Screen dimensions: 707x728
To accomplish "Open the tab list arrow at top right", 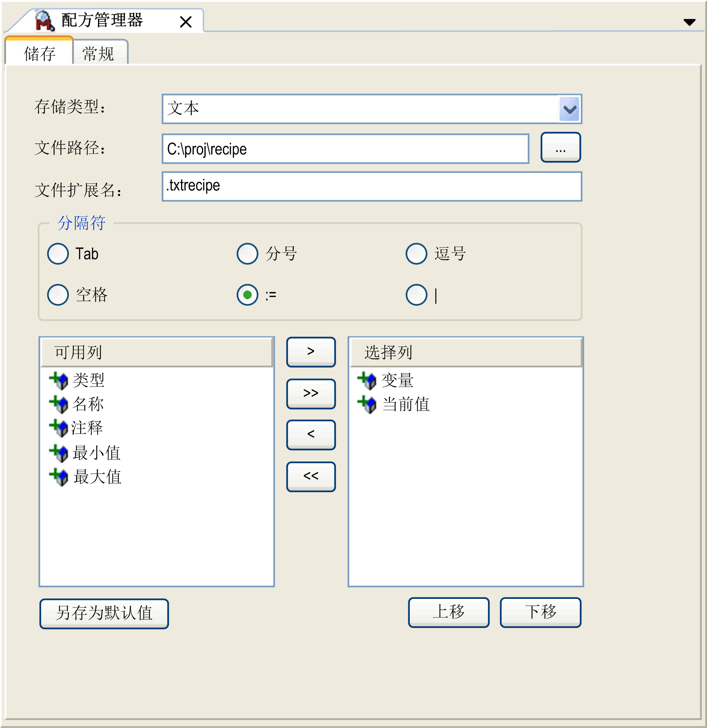I will 689,22.
